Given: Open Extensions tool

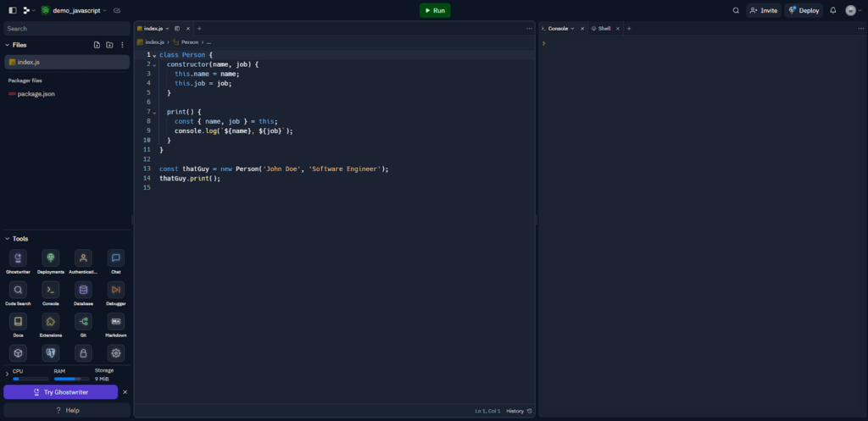Looking at the screenshot, I should tap(51, 321).
